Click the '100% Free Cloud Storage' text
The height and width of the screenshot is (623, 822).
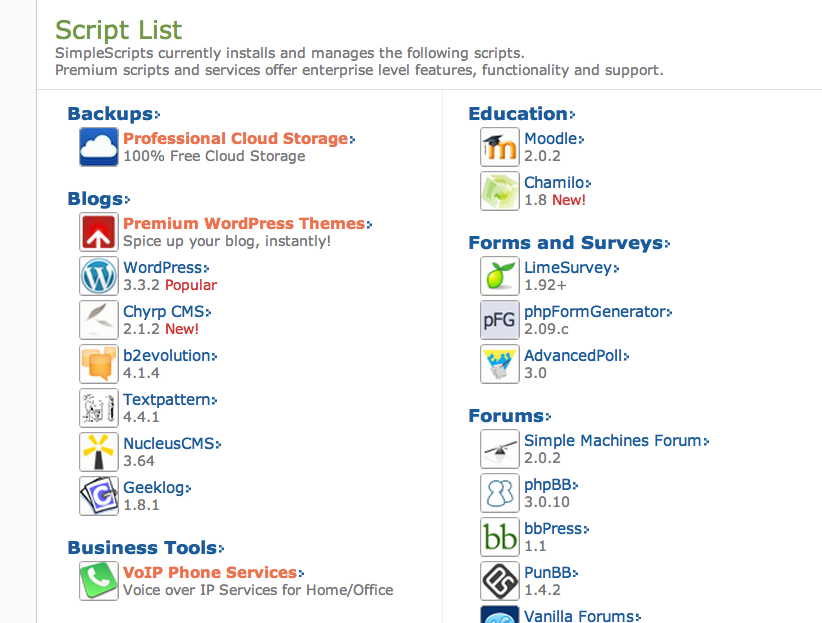pyautogui.click(x=214, y=156)
